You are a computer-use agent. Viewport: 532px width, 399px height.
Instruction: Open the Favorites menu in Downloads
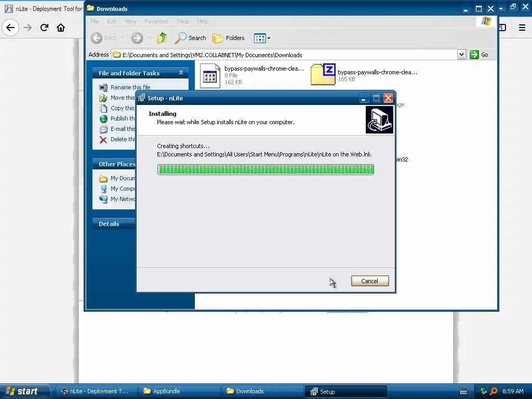tap(156, 21)
